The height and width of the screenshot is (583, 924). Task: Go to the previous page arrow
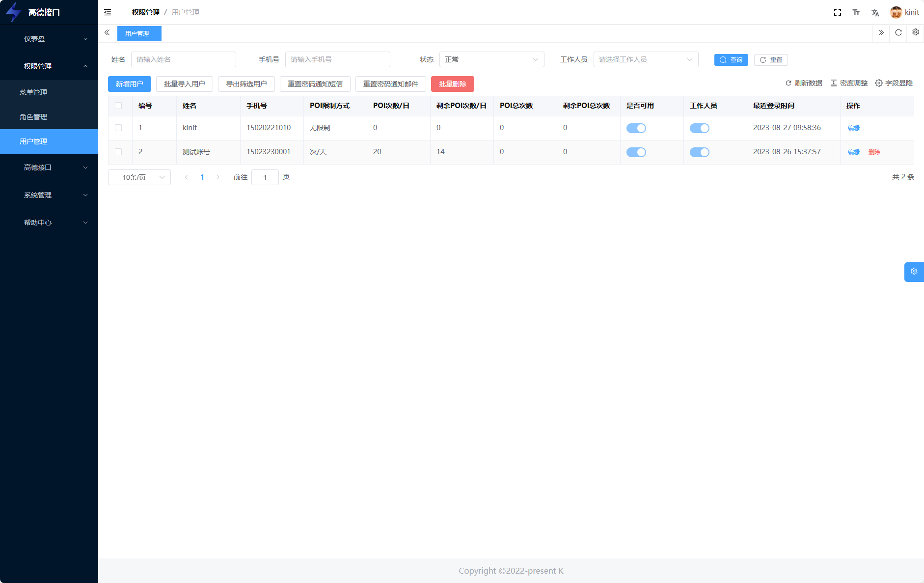[x=186, y=177]
